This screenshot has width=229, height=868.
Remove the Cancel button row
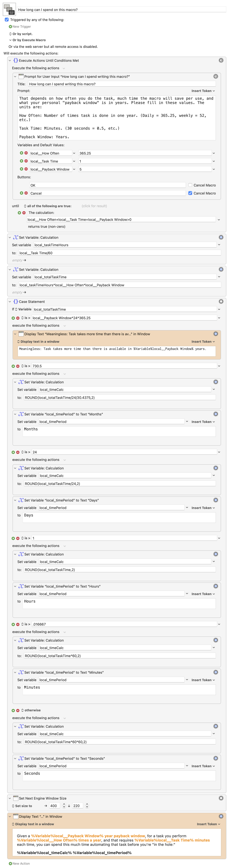point(26,193)
